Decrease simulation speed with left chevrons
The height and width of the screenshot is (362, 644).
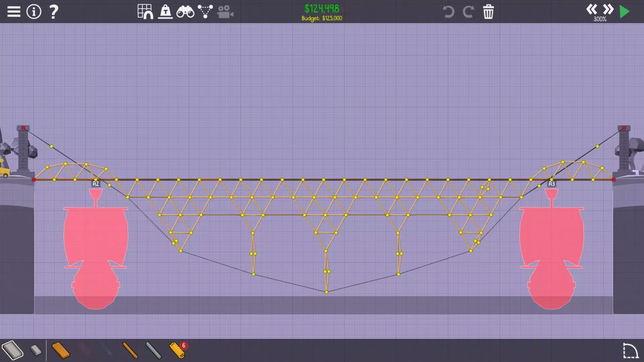[592, 9]
